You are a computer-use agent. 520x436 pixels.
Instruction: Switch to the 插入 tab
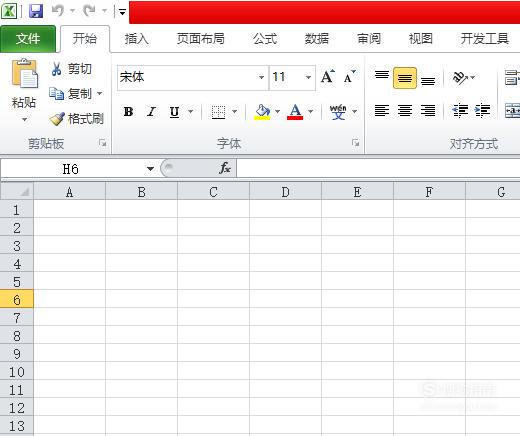click(x=136, y=39)
